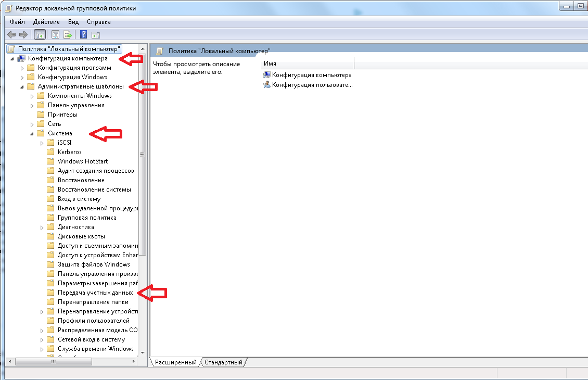Viewport: 588px width, 380px height.
Task: Toggle the console tree show/hide icon
Action: (40, 35)
